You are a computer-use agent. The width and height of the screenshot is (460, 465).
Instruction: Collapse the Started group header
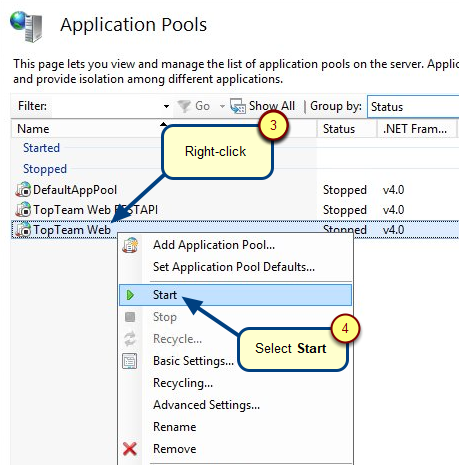[x=41, y=148]
